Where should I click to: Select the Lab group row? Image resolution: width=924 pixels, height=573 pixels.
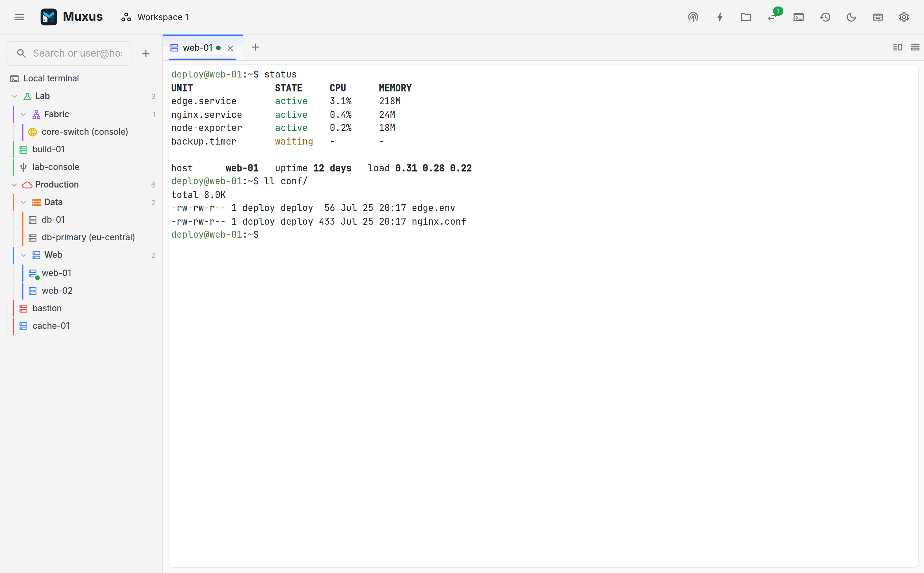click(81, 96)
